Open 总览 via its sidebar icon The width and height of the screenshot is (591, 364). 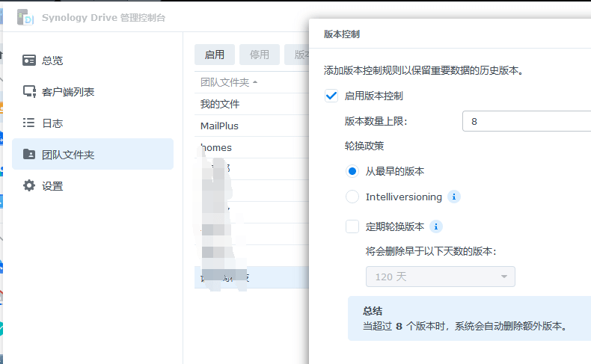[29, 61]
